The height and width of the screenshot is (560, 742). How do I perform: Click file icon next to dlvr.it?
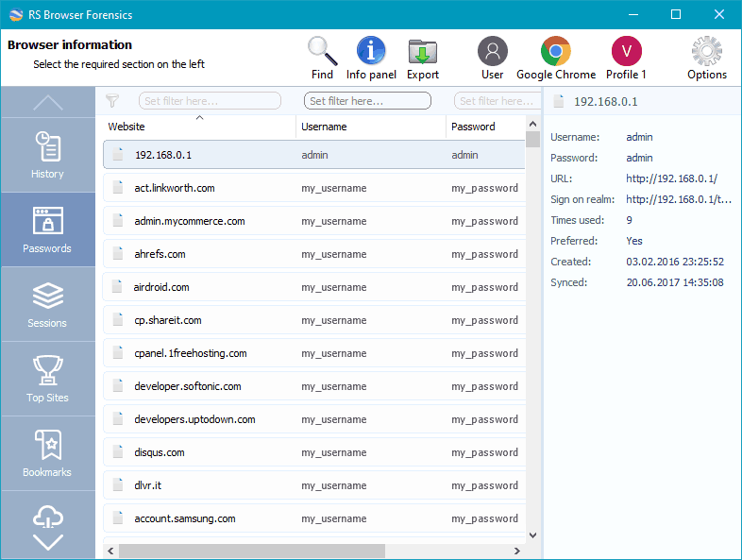point(118,484)
